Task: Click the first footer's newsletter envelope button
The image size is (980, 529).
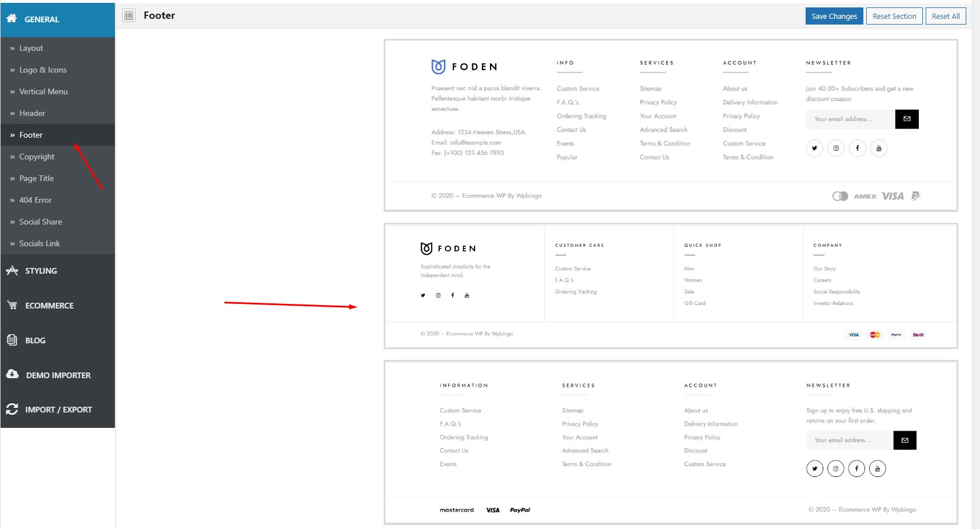Action: [907, 119]
